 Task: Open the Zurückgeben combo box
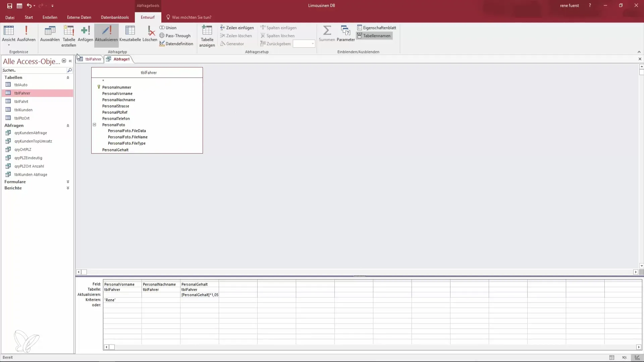[x=313, y=44]
